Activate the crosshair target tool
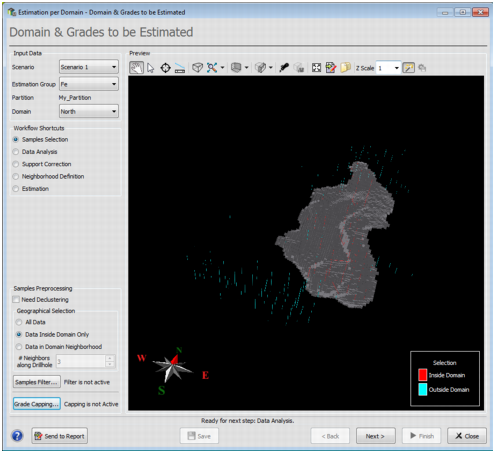The height and width of the screenshot is (454, 496). tap(165, 68)
